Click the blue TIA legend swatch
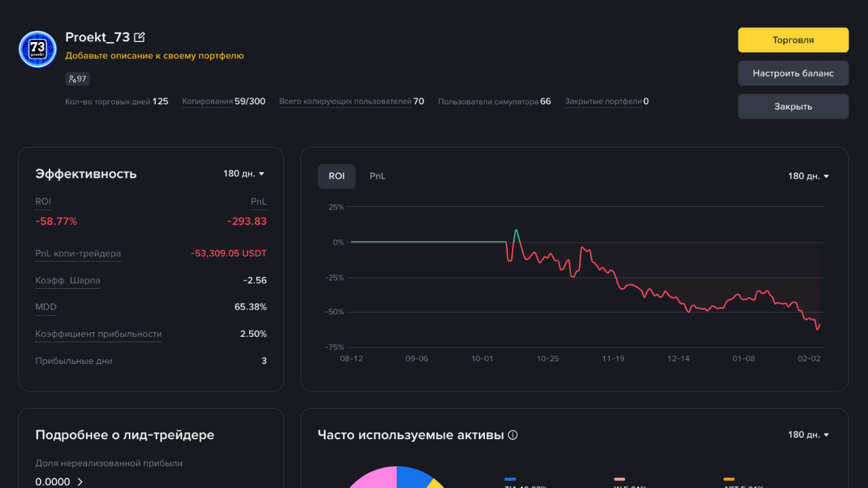Viewport: 868px width, 488px height. (x=510, y=479)
